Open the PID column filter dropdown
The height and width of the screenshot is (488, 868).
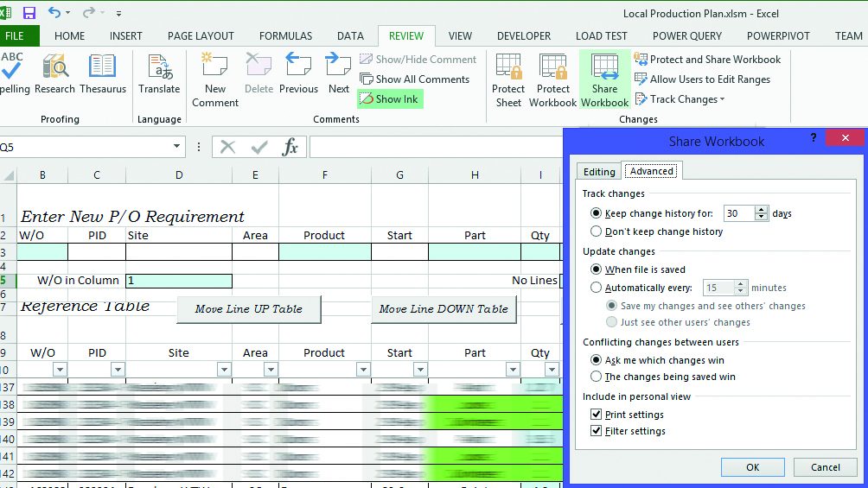118,369
